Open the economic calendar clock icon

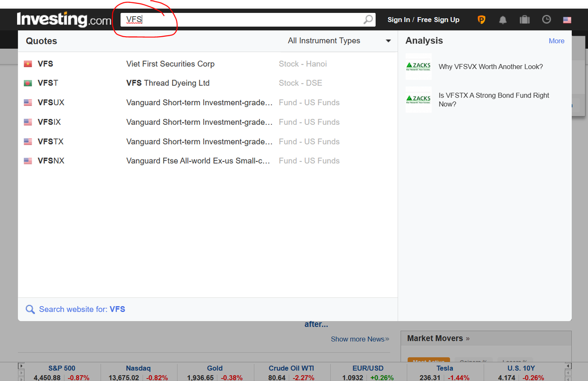(547, 20)
